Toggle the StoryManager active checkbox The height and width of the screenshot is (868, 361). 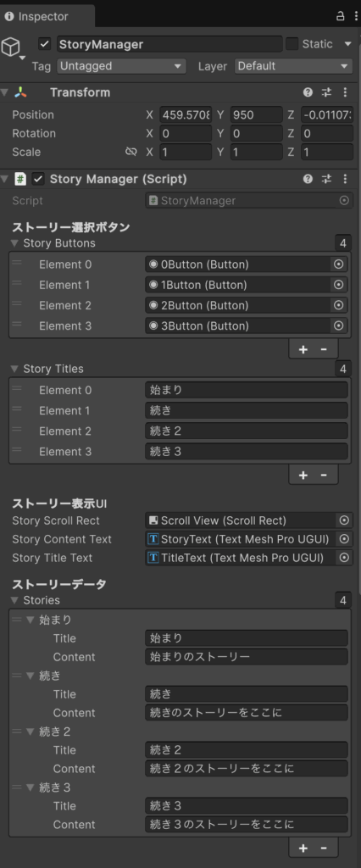pos(45,44)
